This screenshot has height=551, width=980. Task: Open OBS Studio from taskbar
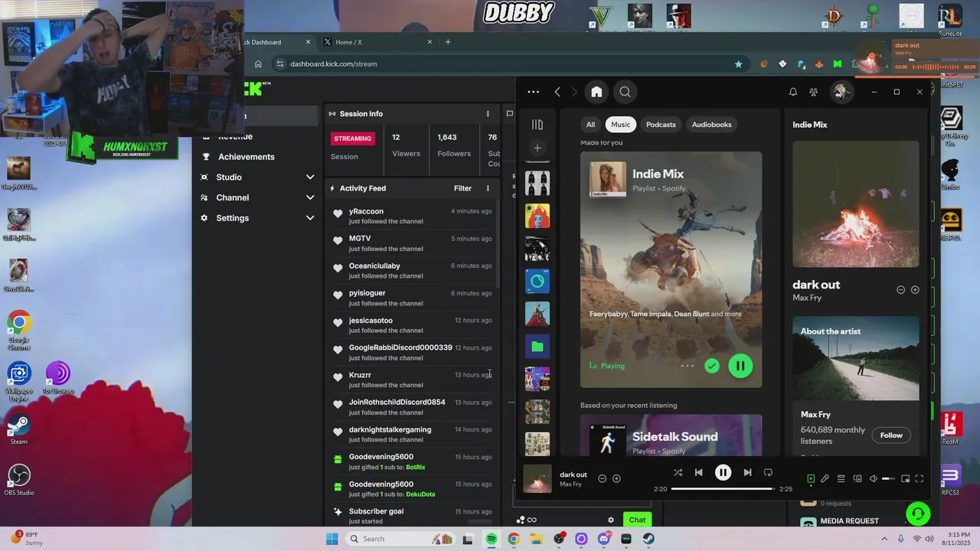559,539
